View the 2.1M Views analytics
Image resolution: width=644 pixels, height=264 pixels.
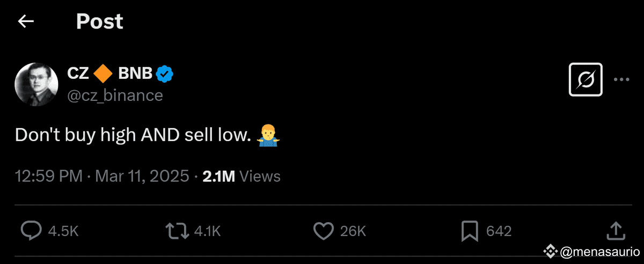click(x=241, y=175)
